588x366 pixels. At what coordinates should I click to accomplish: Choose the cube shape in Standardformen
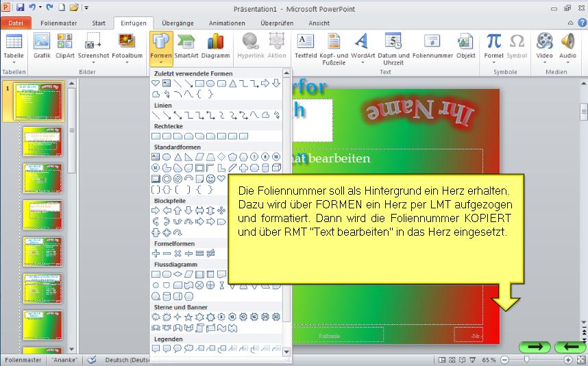click(276, 168)
